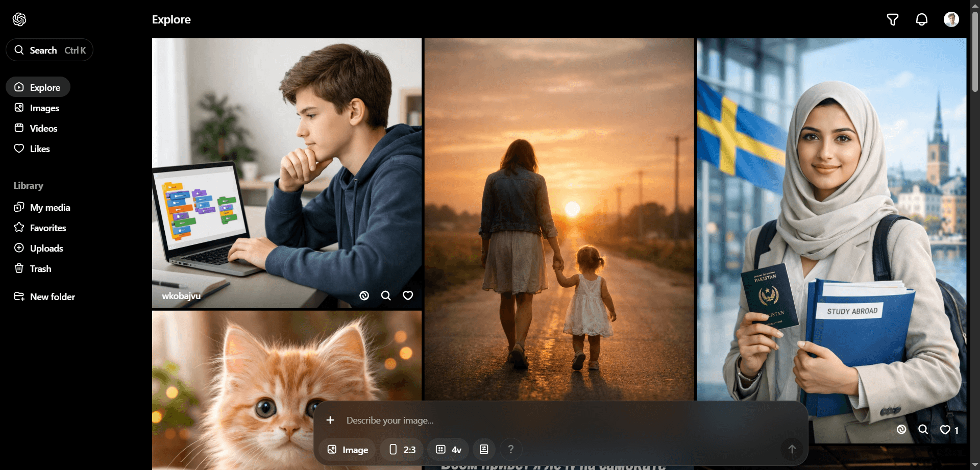The width and height of the screenshot is (980, 470).
Task: Like the Sweden study-abroad image showing 1 like
Action: point(945,430)
